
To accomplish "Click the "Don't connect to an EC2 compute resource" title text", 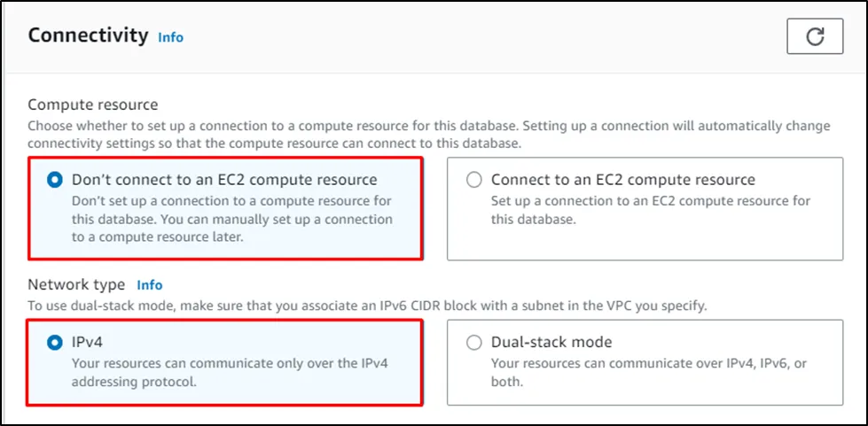I will [224, 180].
